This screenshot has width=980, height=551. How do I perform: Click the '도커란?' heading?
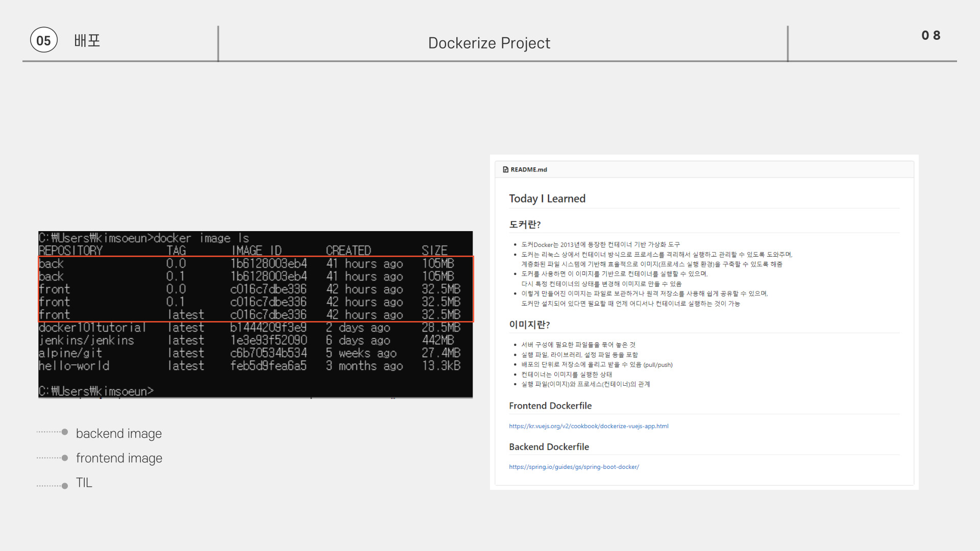[525, 224]
